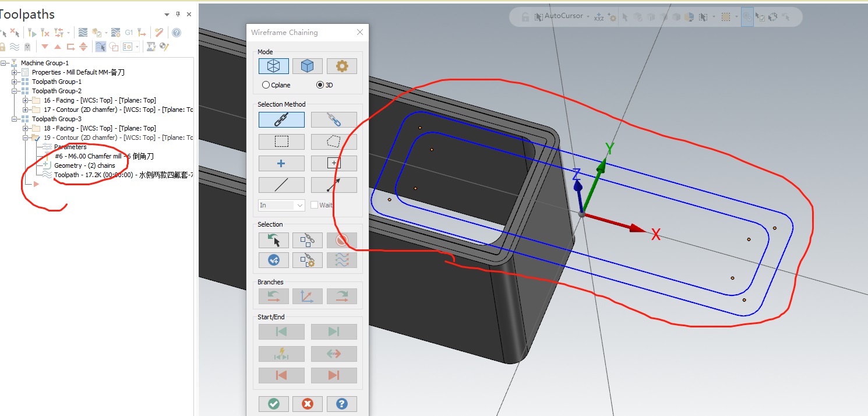Collapse operation 19 - Contour
The height and width of the screenshot is (416, 868).
click(x=25, y=138)
